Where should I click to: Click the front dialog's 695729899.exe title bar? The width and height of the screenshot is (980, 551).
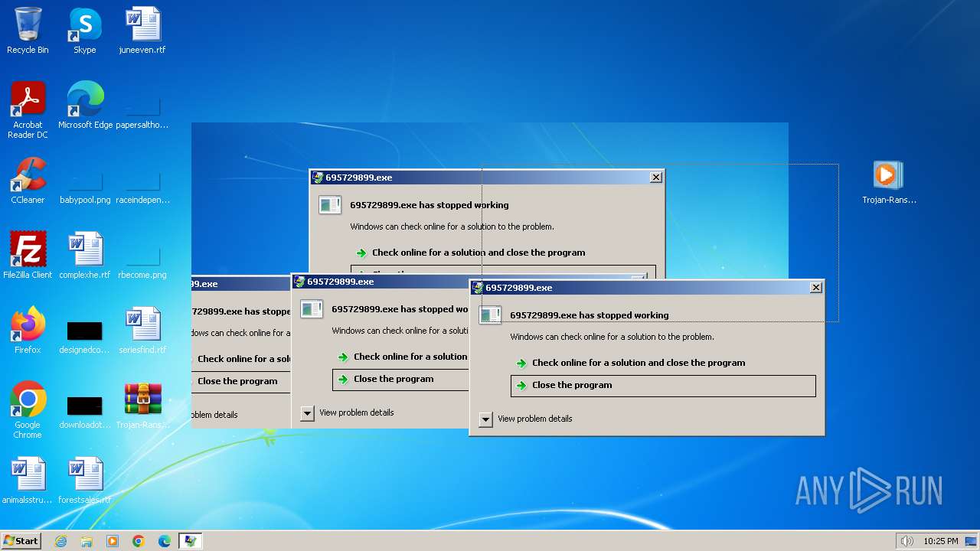[647, 288]
